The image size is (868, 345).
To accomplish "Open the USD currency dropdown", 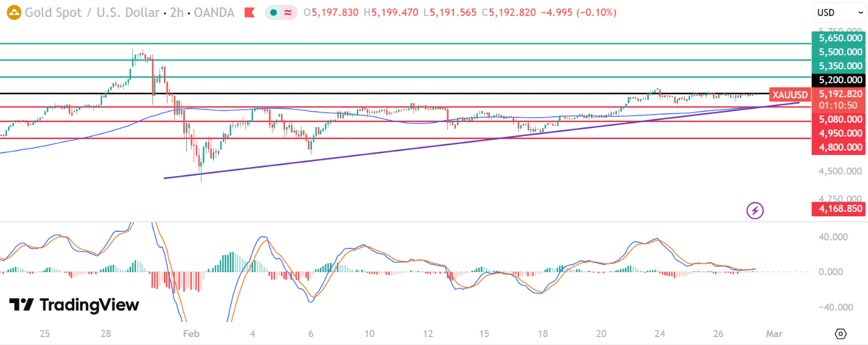I will pos(840,13).
